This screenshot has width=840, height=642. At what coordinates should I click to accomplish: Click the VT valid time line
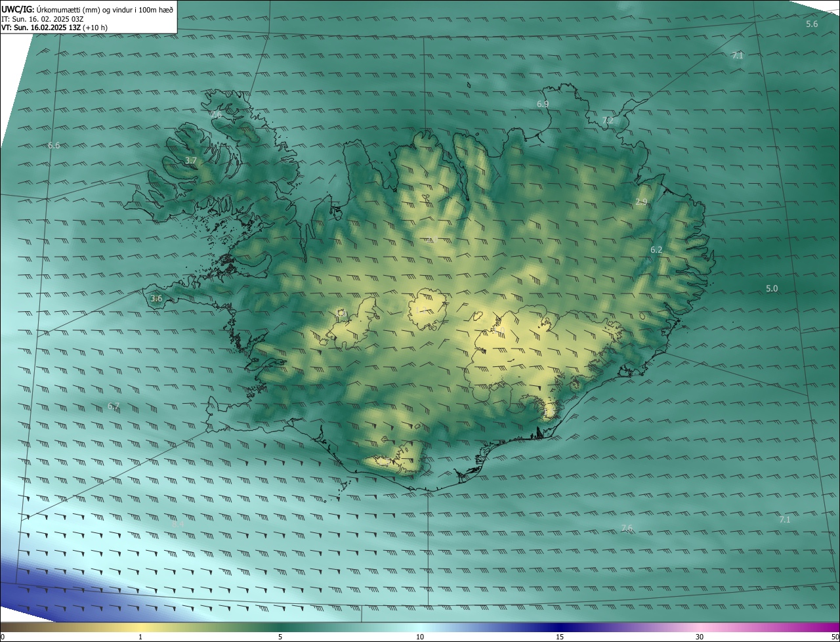tap(54, 28)
